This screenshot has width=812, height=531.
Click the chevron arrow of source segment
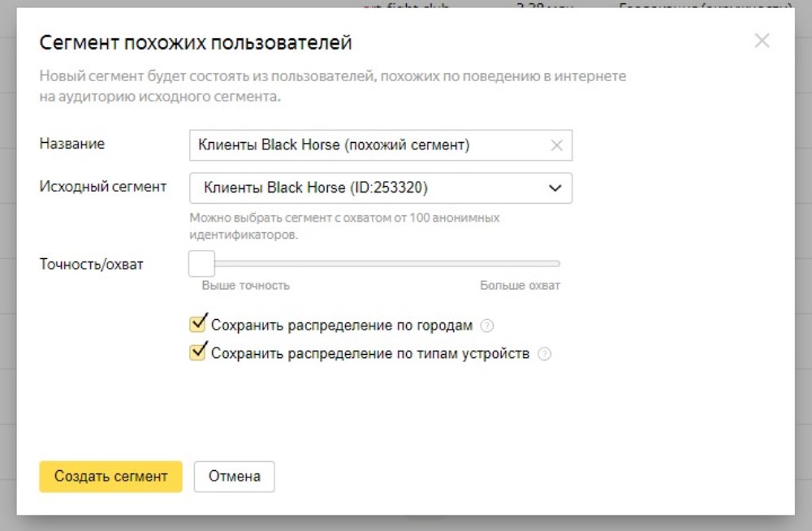coord(555,188)
